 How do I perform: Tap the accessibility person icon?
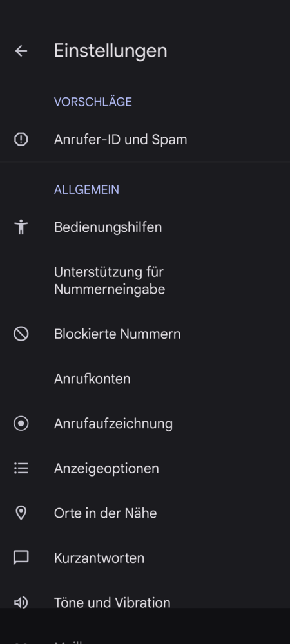click(x=21, y=227)
